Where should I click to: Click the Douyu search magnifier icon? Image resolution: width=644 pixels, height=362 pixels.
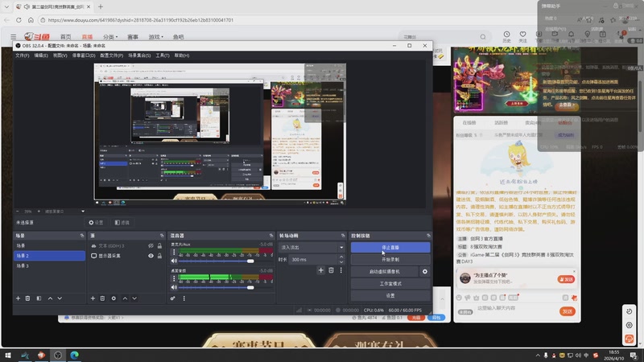click(x=483, y=37)
